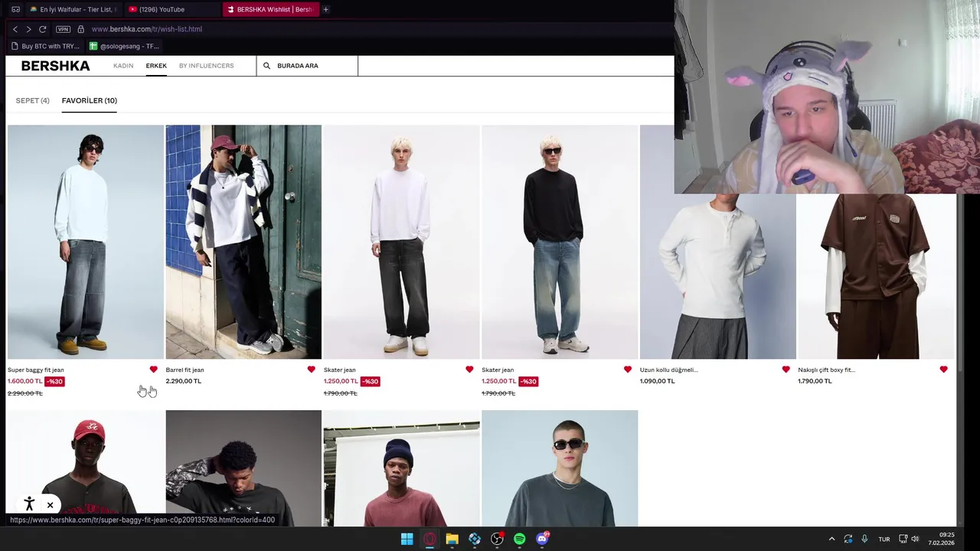Unfavorite Nakışlı çift boxy fit heart
Viewport: 980px width, 551px height.
coord(943,370)
